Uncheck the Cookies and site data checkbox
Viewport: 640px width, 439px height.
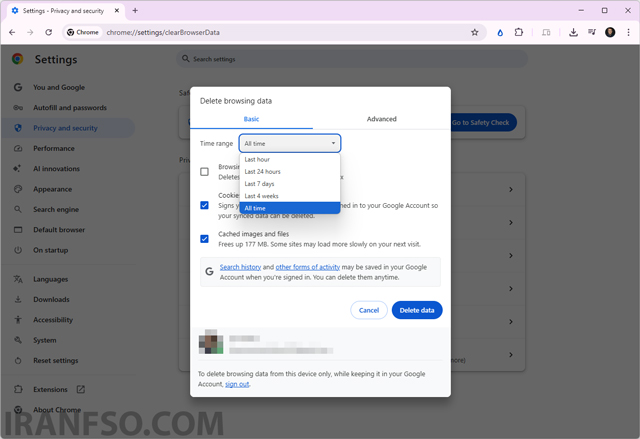[204, 205]
